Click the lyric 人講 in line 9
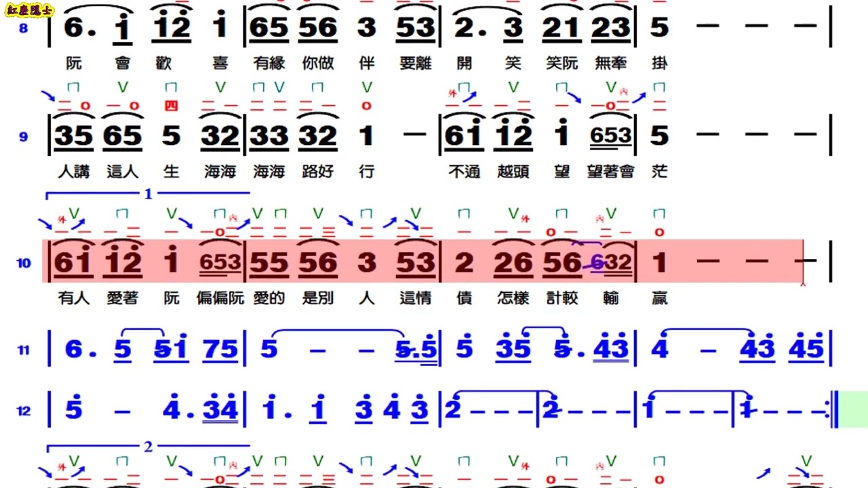868x488 pixels. (x=74, y=171)
